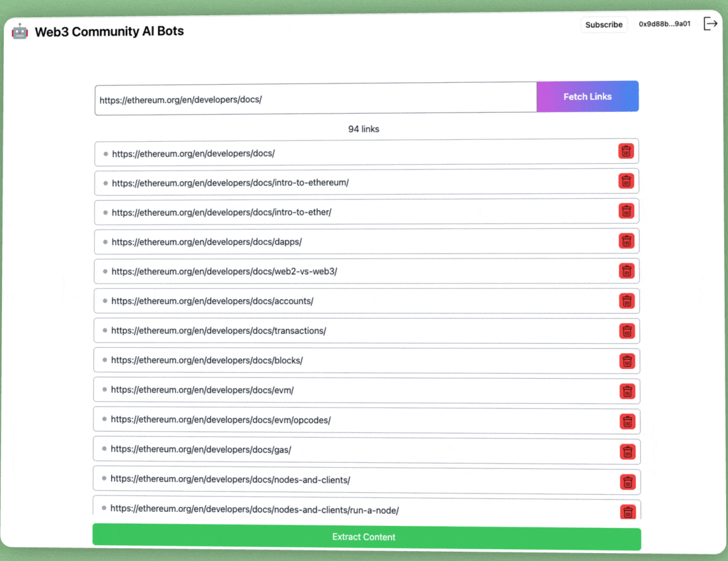Trash the docs/evm/ link
The width and height of the screenshot is (728, 561).
627,391
